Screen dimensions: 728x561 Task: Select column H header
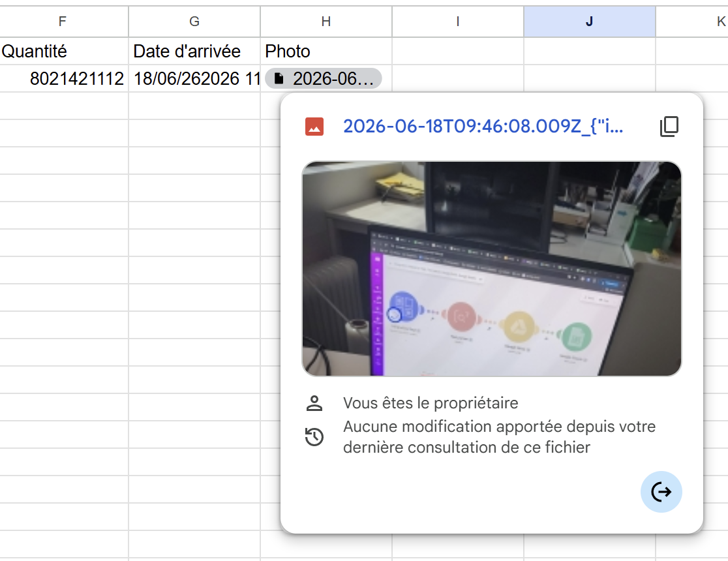click(326, 22)
